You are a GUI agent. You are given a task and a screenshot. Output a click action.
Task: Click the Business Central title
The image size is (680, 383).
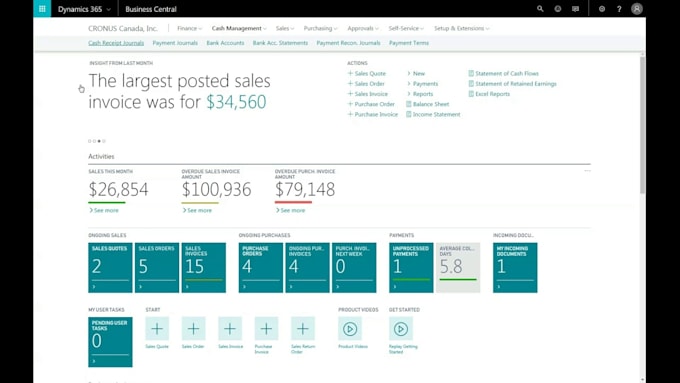(151, 9)
